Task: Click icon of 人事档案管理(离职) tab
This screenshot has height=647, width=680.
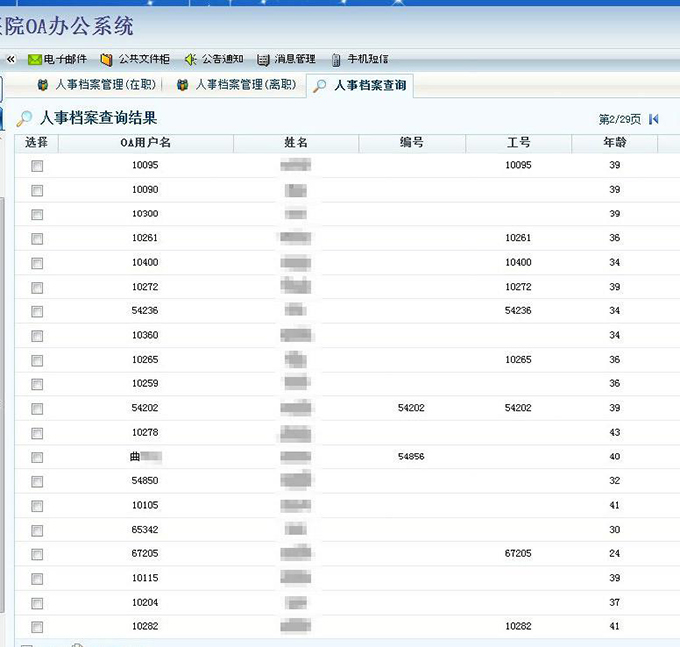Action: (x=183, y=85)
